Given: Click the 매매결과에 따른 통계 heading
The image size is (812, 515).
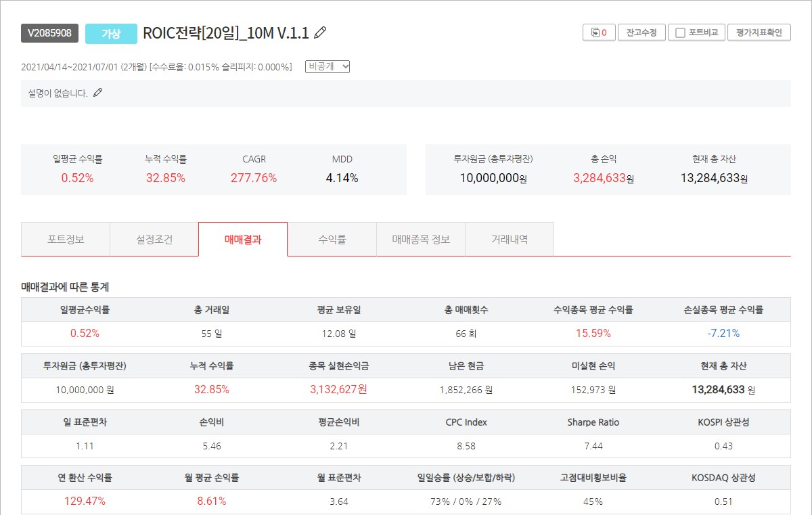Looking at the screenshot, I should (x=65, y=287).
